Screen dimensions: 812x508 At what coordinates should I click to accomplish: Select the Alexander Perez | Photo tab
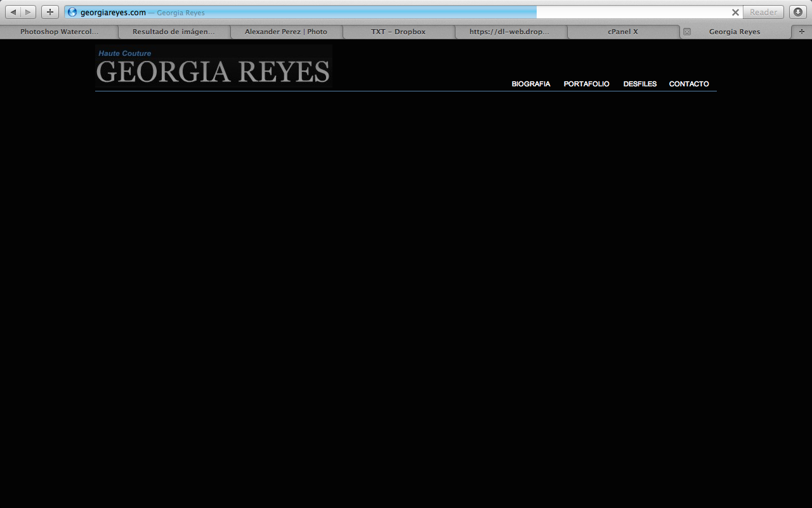(286, 32)
